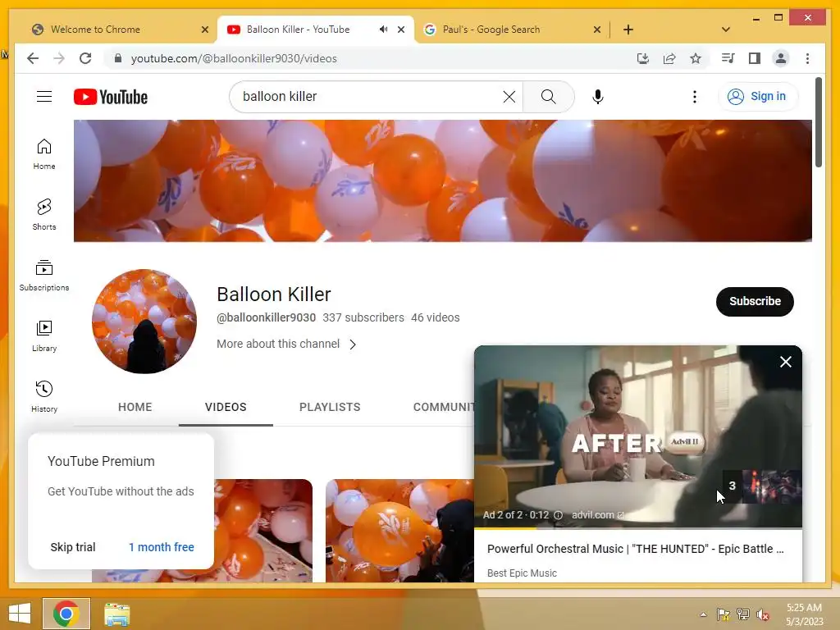Image resolution: width=840 pixels, height=630 pixels.
Task: Open Library in the sidebar
Action: (44, 336)
